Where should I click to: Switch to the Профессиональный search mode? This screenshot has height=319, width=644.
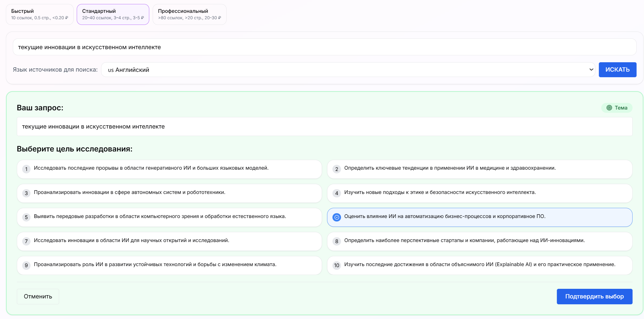coord(189,14)
